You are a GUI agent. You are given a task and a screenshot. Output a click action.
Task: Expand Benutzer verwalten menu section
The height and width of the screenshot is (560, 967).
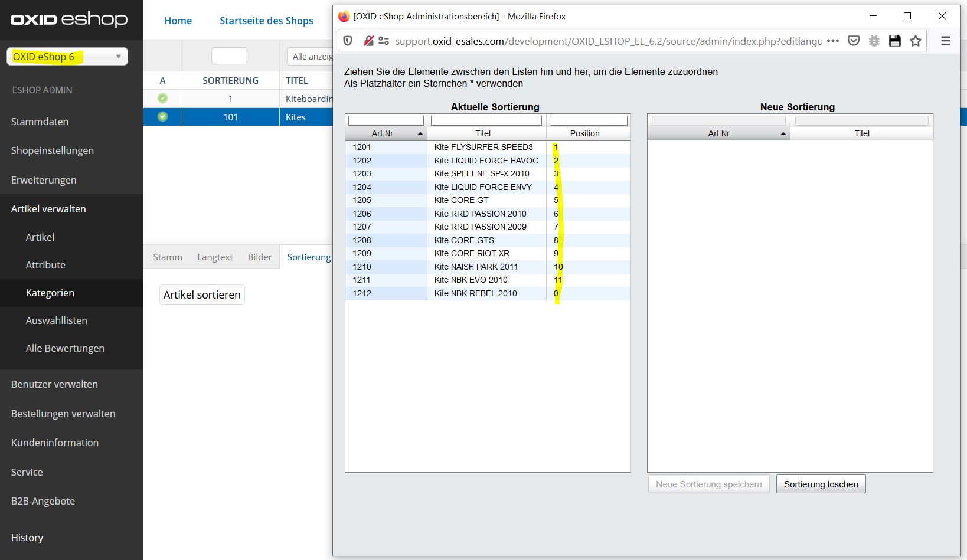54,384
